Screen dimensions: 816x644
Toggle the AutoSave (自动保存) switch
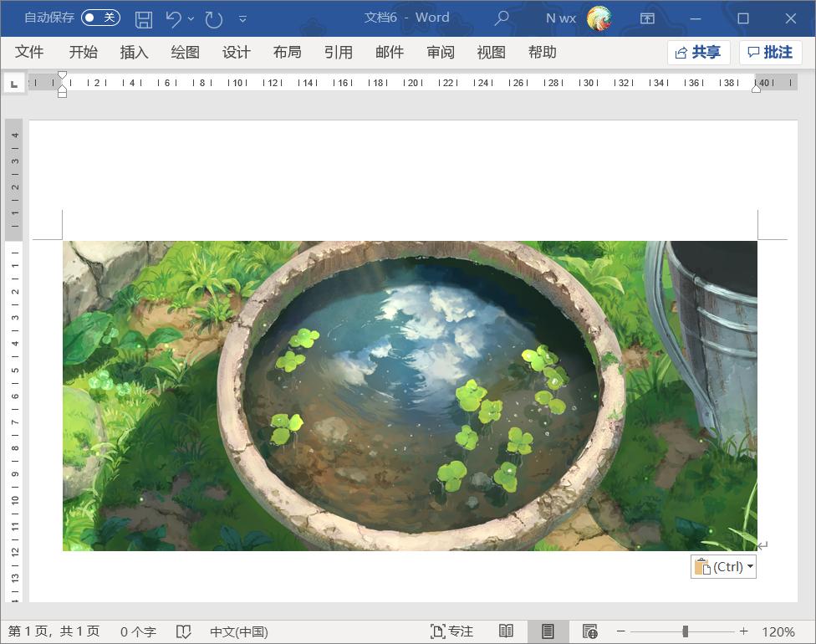(100, 18)
